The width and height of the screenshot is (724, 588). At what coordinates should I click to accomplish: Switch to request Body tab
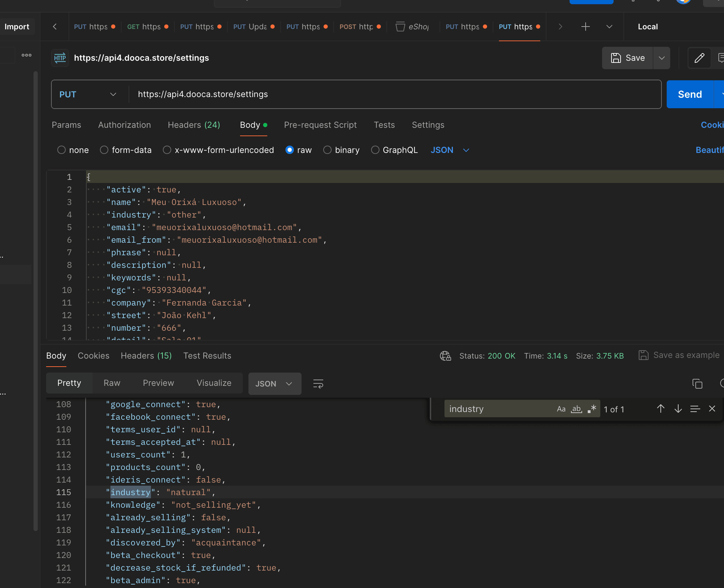tap(253, 125)
